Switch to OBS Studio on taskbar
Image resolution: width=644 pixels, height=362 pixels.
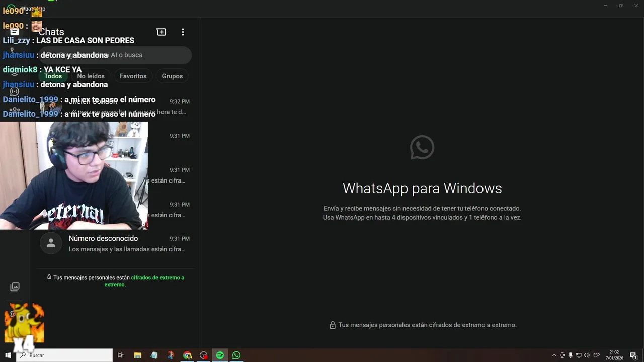click(204, 355)
